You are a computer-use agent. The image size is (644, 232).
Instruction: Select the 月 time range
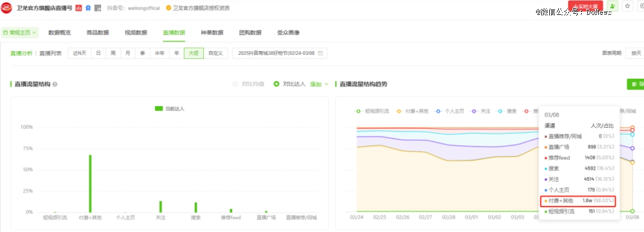click(x=128, y=53)
